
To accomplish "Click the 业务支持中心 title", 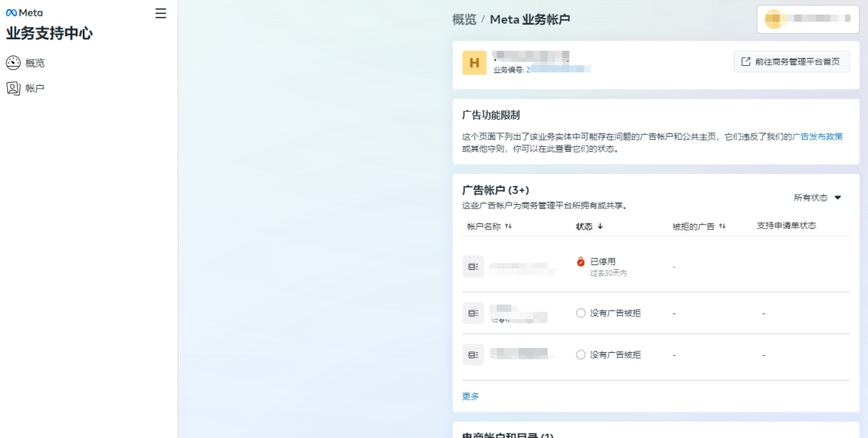I will [49, 33].
